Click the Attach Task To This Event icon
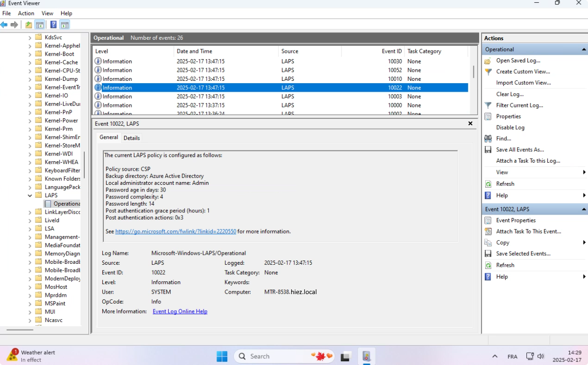The image size is (588, 365). pos(488,232)
